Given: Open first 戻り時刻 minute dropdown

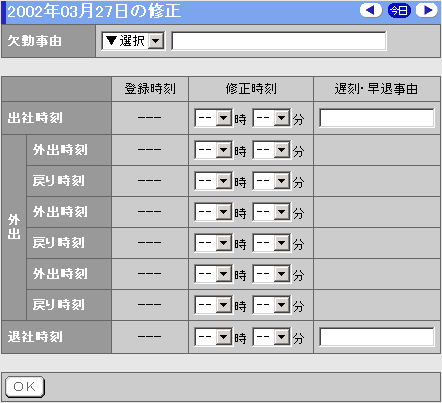Looking at the screenshot, I should 272,181.
